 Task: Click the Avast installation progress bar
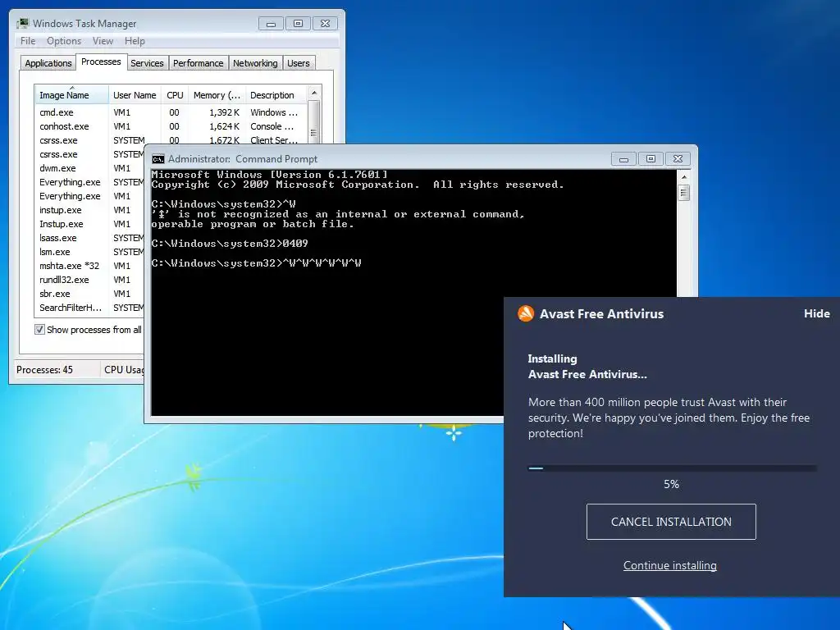[x=673, y=468]
